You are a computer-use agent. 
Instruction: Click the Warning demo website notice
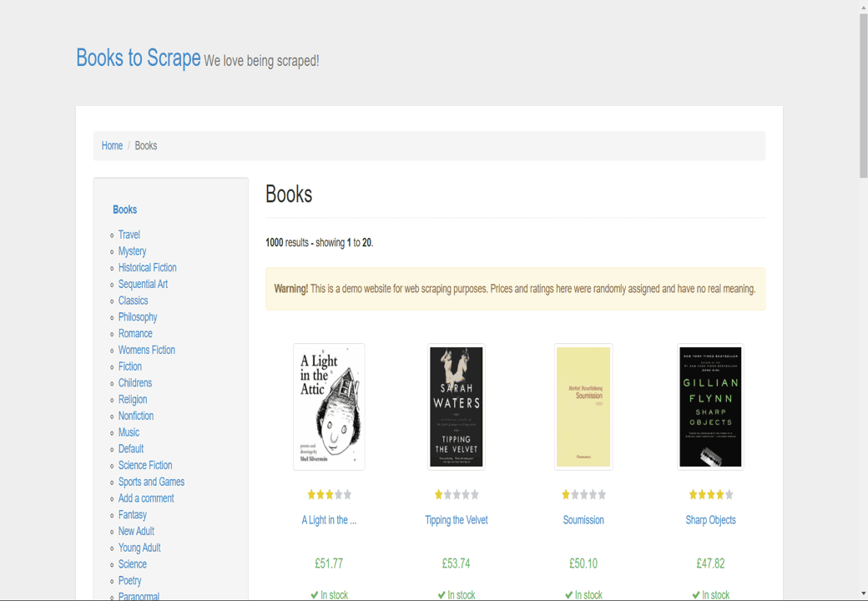(x=516, y=289)
